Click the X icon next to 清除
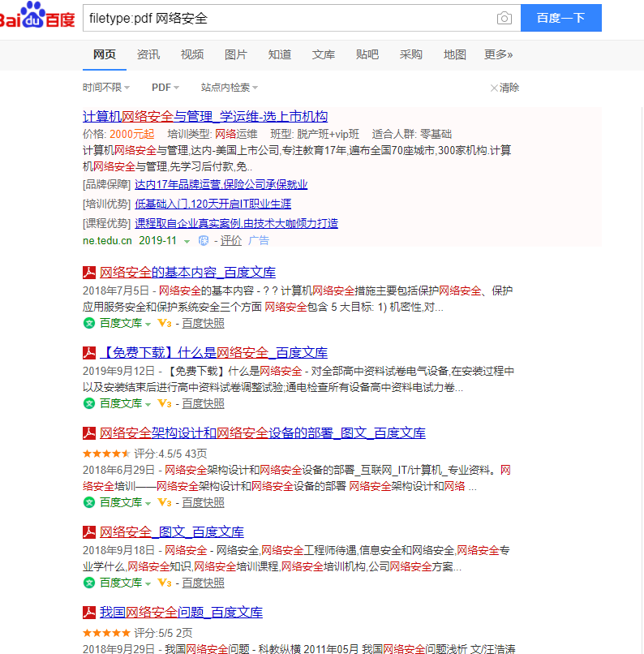Viewport: 644px width, 654px height. pyautogui.click(x=494, y=88)
